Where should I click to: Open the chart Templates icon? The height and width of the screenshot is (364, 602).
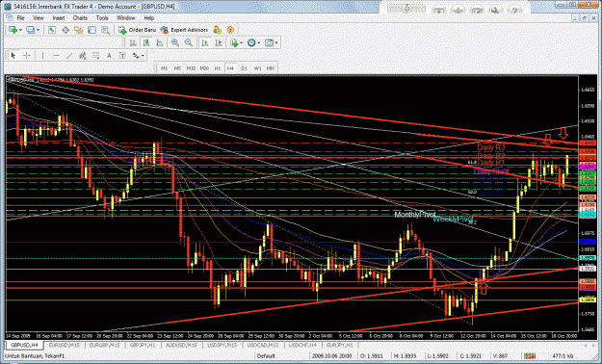(x=269, y=43)
